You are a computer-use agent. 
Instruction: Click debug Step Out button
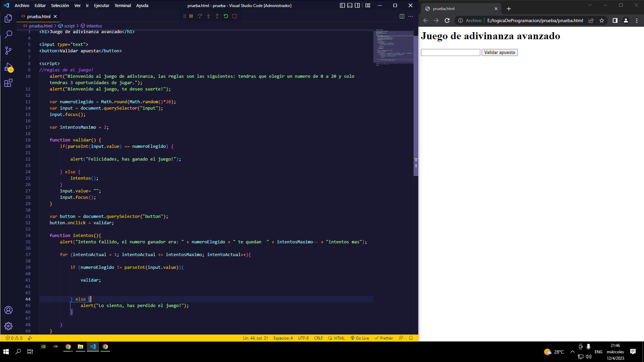tap(217, 16)
